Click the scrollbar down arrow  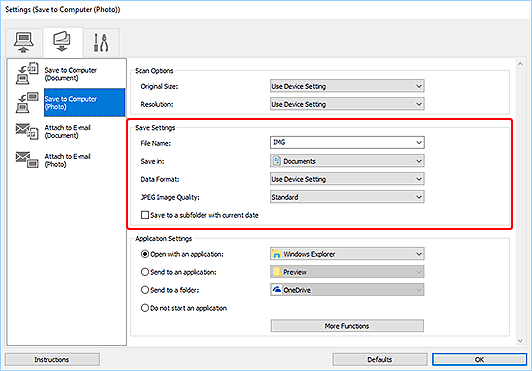[x=520, y=340]
